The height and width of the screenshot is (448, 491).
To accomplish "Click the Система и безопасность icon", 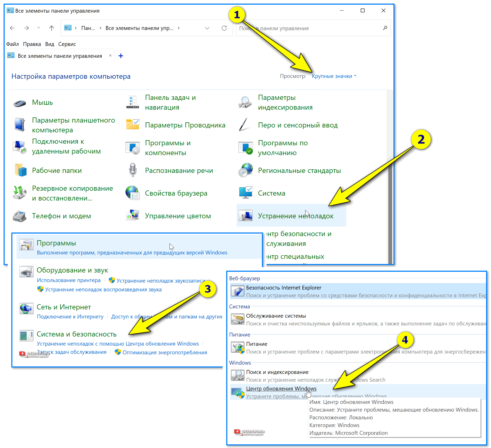I will 26,335.
